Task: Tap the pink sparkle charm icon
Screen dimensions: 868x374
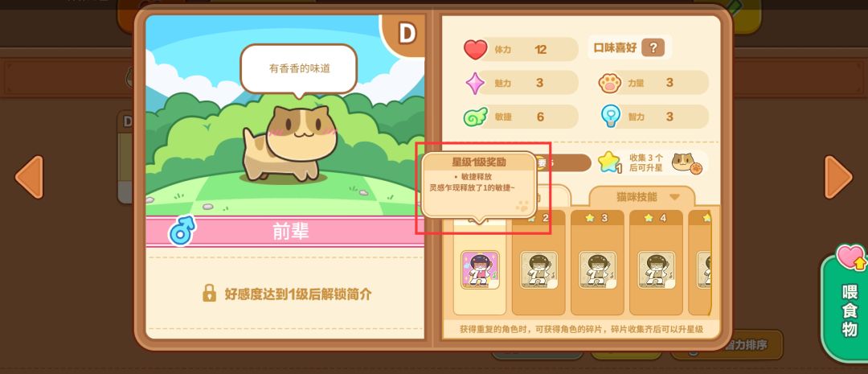Action: pos(475,84)
